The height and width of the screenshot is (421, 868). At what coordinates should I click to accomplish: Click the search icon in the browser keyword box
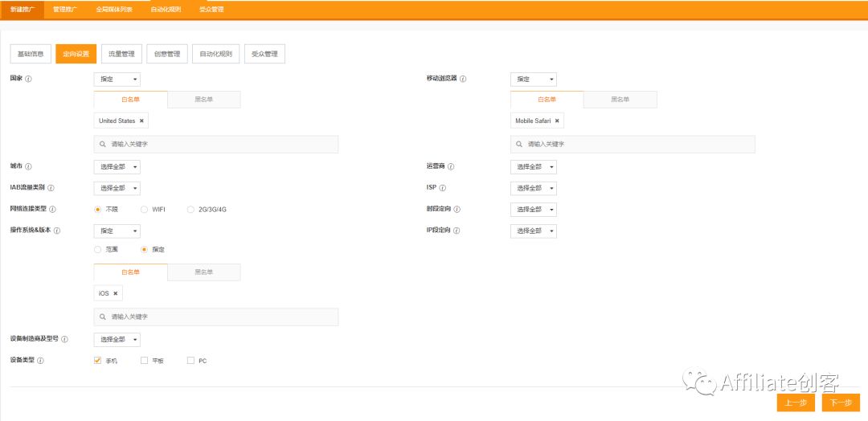coord(519,144)
